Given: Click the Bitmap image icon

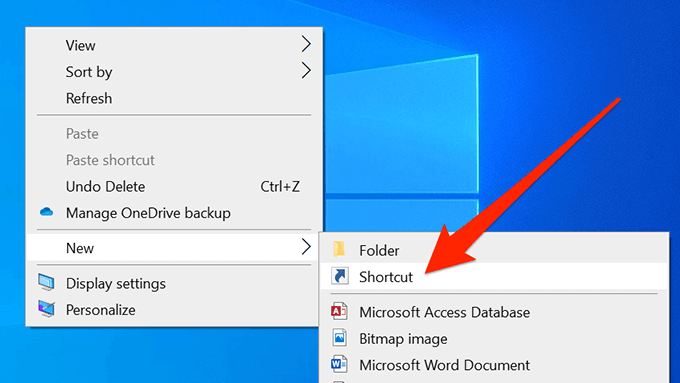Looking at the screenshot, I should tap(340, 337).
